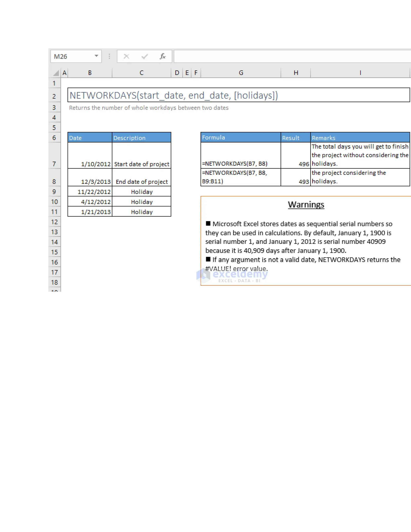Click 'If any argument is not a valid date' text
Image resolution: width=411 pixels, height=532 pixels.
tap(303, 264)
